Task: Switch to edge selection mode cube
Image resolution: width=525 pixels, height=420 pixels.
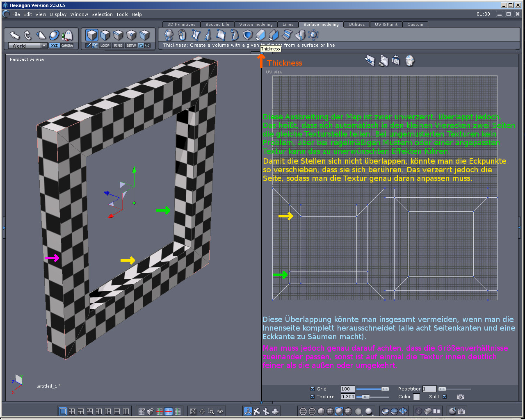Action: pos(119,35)
